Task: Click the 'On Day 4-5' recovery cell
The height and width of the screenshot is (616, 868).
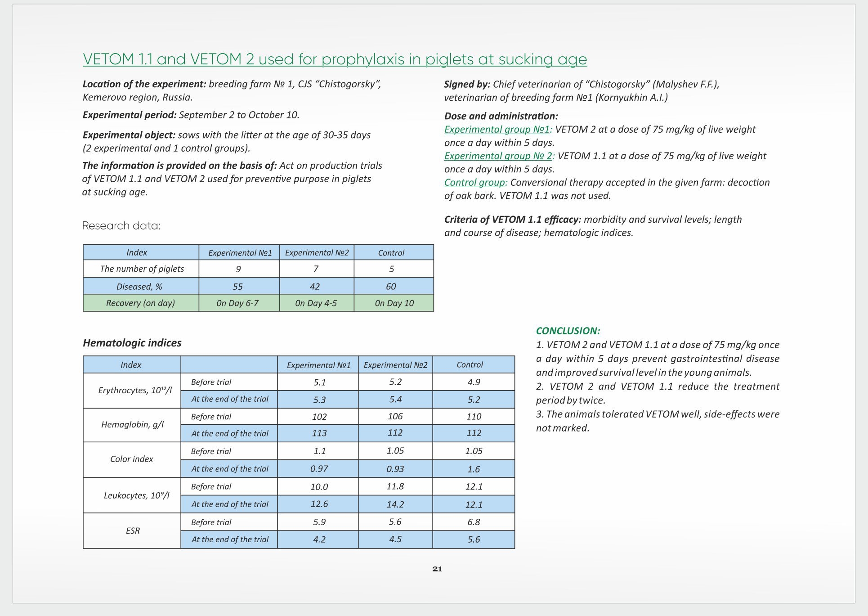Action: pyautogui.click(x=316, y=303)
